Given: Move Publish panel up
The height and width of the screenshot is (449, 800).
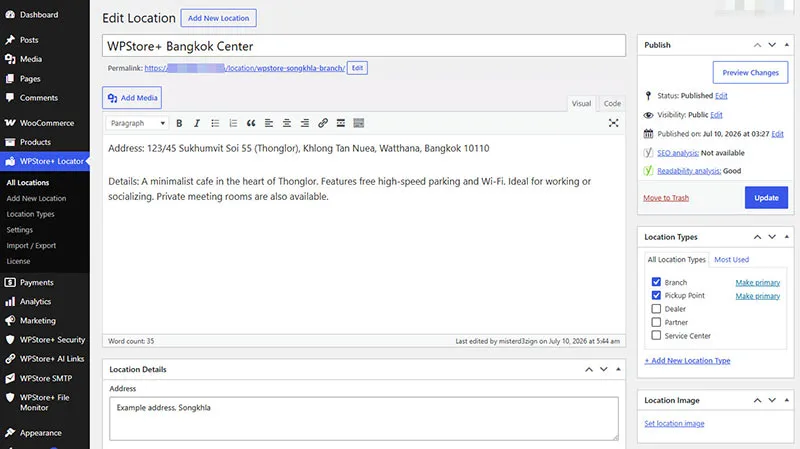Looking at the screenshot, I should (x=758, y=45).
